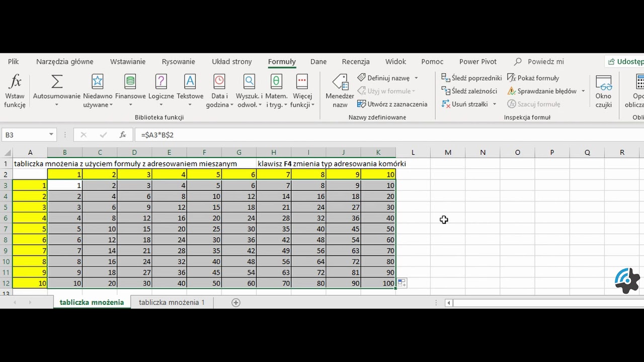Expand the Tekstowe dropdown arrow

(190, 105)
